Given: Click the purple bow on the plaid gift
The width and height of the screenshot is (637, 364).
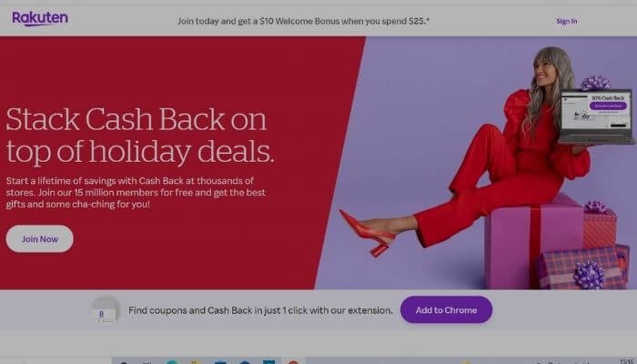Looking at the screenshot, I should pyautogui.click(x=589, y=275).
